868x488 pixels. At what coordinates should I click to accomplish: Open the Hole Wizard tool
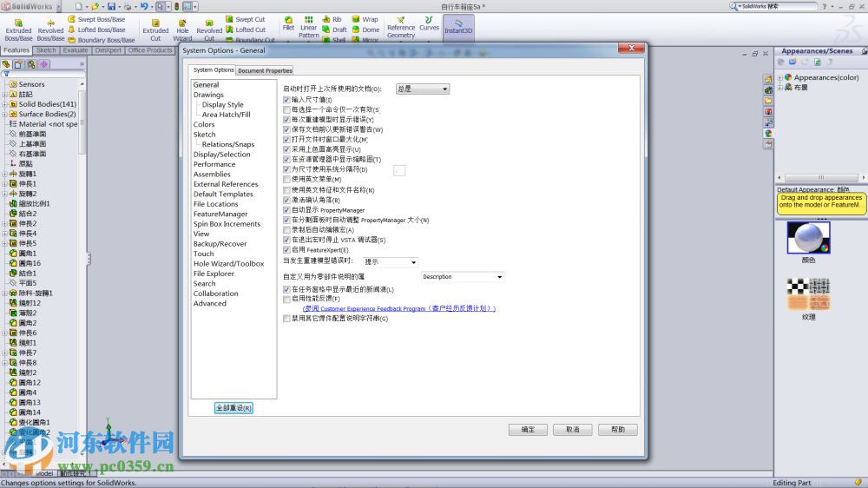182,30
